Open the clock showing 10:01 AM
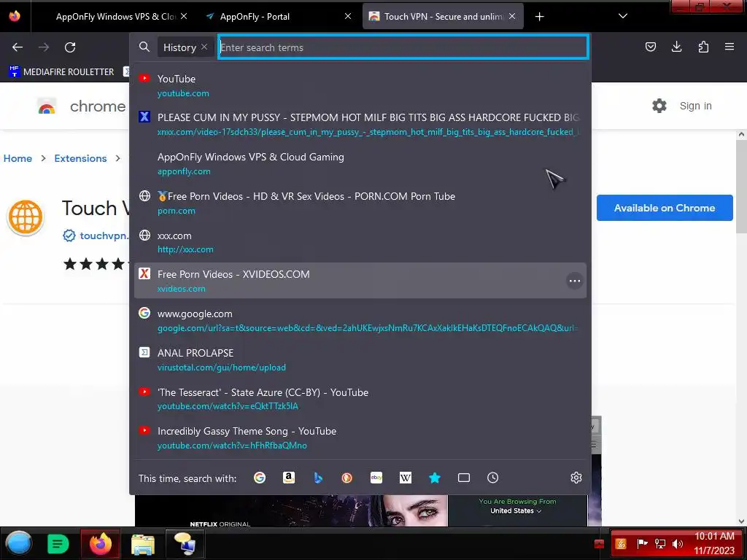 713,543
